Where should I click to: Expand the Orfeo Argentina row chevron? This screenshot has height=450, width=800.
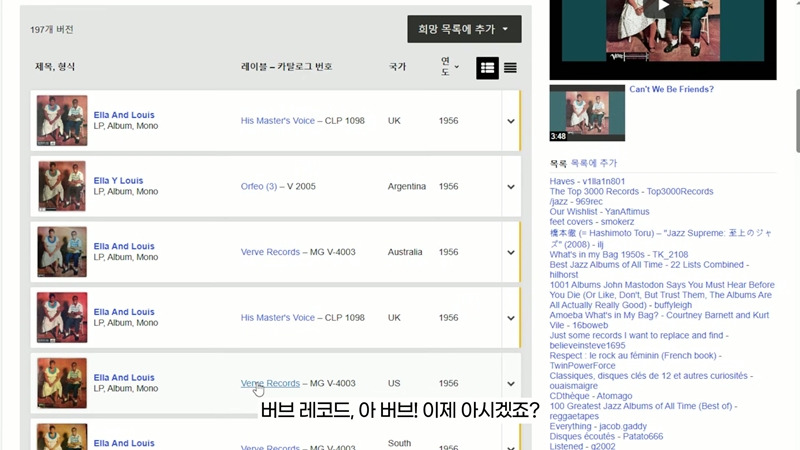click(511, 187)
